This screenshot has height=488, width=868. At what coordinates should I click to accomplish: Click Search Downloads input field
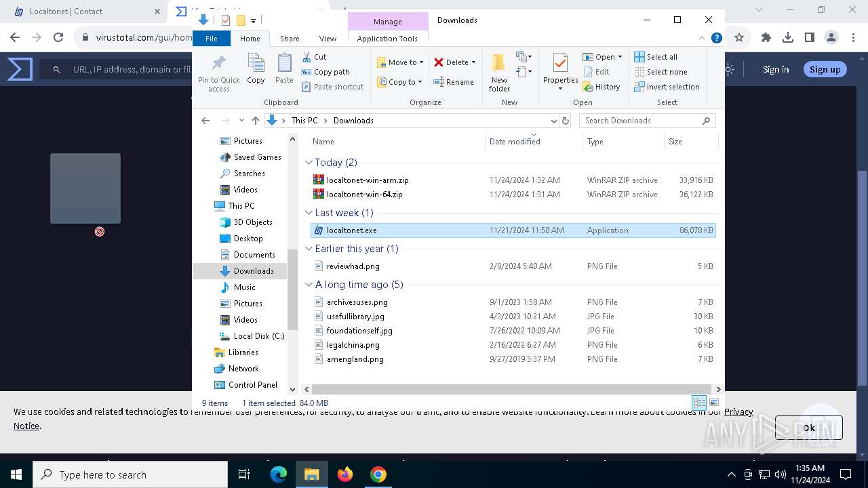pyautogui.click(x=647, y=121)
